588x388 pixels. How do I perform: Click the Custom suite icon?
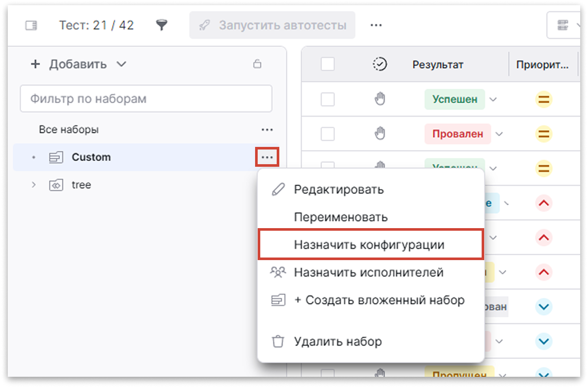56,157
